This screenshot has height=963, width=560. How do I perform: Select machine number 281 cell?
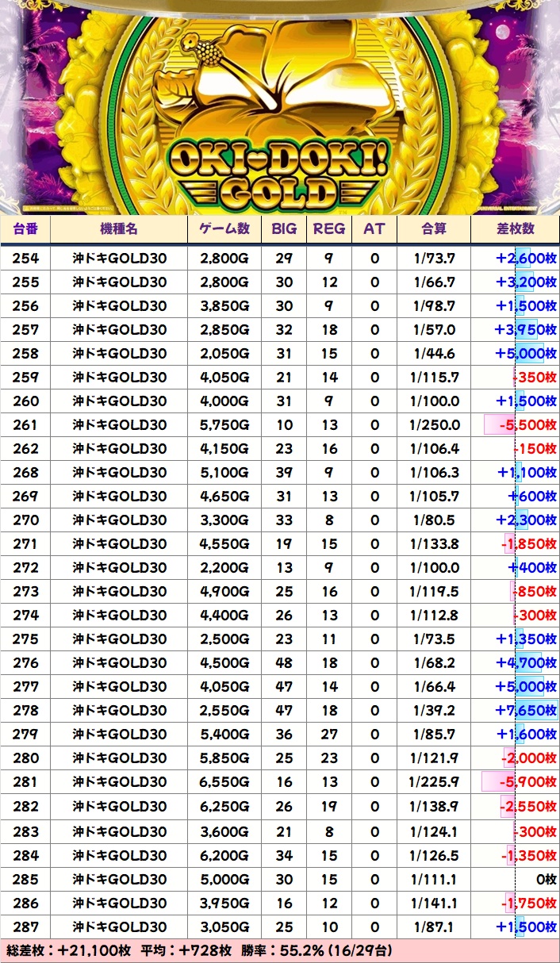pyautogui.click(x=25, y=782)
